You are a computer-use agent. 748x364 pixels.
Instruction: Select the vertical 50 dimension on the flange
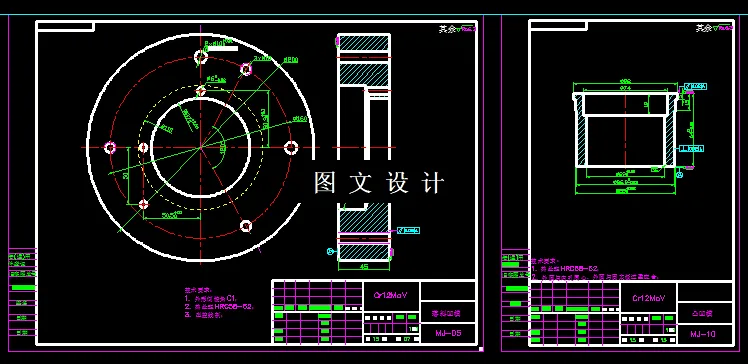click(x=125, y=176)
